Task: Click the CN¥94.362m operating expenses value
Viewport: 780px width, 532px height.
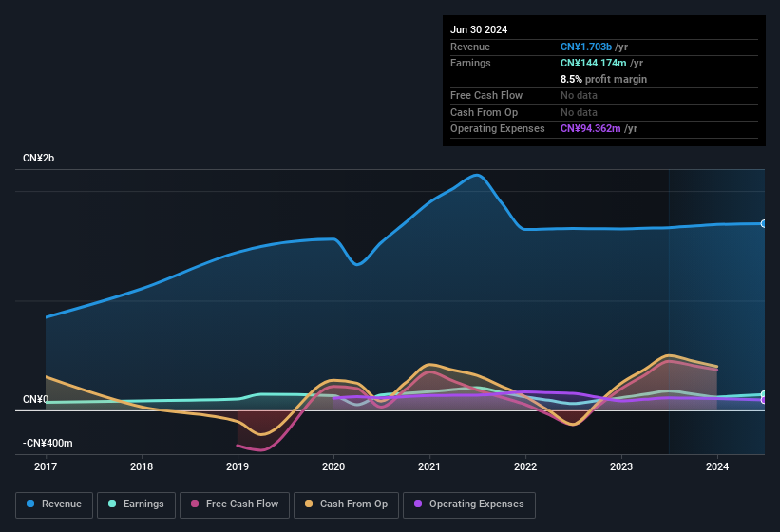Action: [x=591, y=129]
